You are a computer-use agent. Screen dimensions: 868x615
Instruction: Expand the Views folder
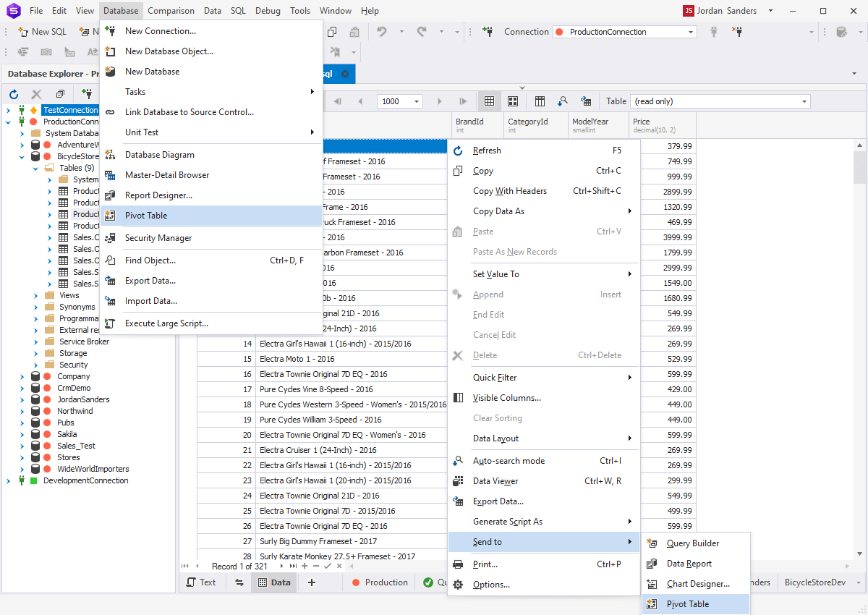click(x=35, y=295)
